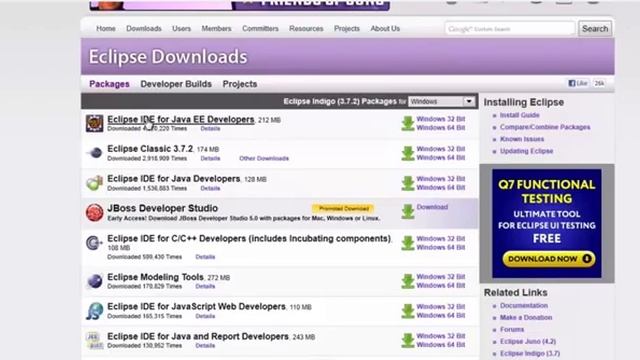This screenshot has height=360, width=640.
Task: Open Other Downloads link for Eclipse Classic
Action: [264, 158]
